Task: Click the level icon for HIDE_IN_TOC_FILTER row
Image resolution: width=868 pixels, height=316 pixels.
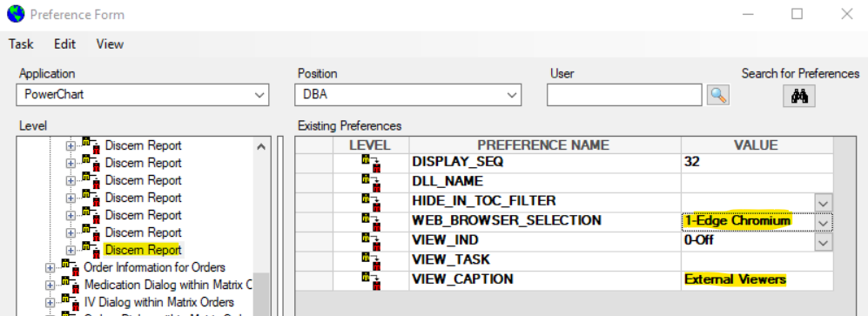Action: point(371,203)
